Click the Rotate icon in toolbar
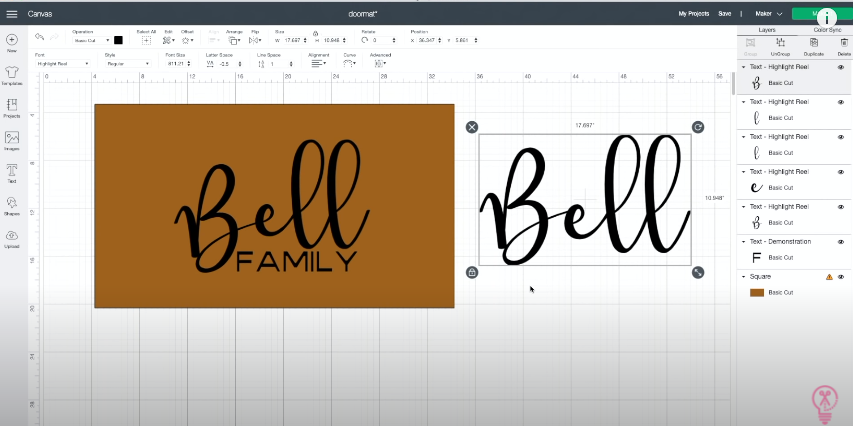Image resolution: width=853 pixels, height=426 pixels. tap(364, 40)
